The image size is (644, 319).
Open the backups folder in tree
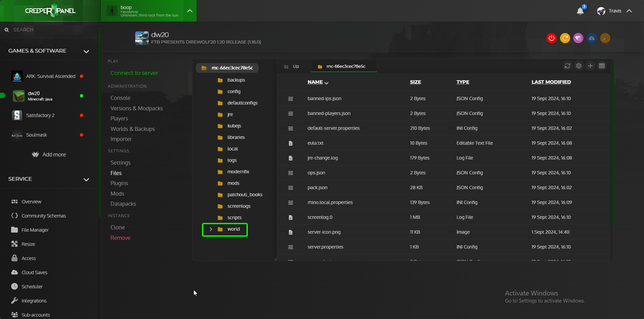coord(231,80)
